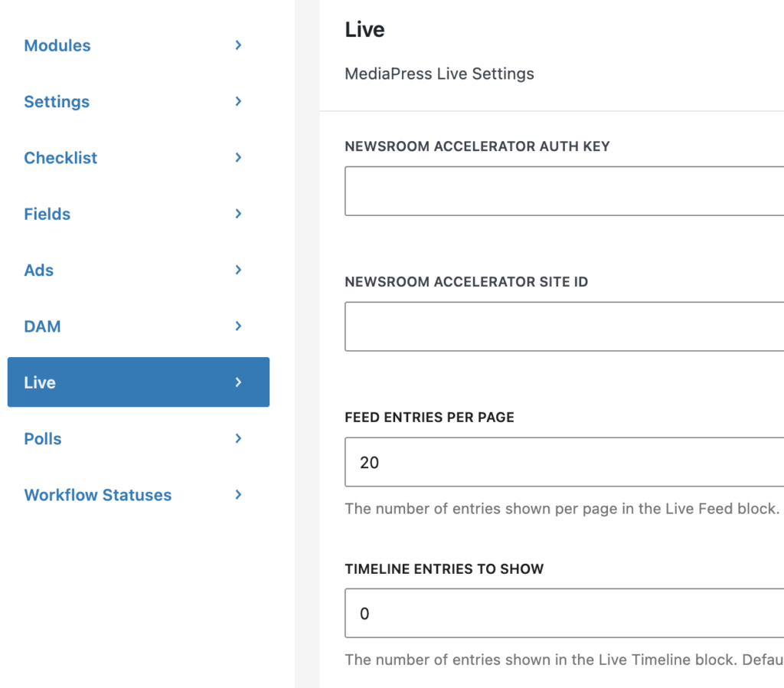The height and width of the screenshot is (688, 784).
Task: Click the Feed Entries Per Page field
Action: click(564, 462)
